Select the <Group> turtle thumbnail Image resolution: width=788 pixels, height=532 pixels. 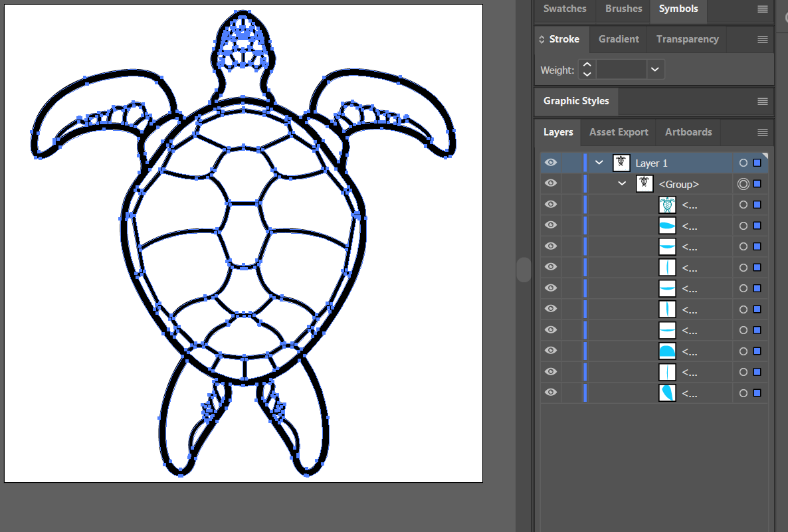click(644, 184)
